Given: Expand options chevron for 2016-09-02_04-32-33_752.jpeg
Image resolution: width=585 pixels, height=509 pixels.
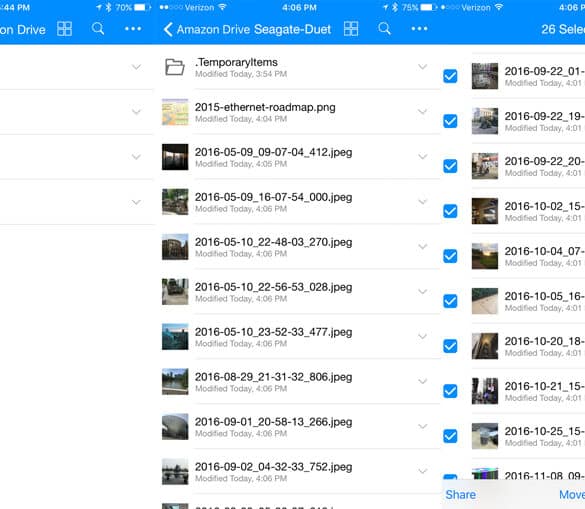Looking at the screenshot, I should 422,471.
